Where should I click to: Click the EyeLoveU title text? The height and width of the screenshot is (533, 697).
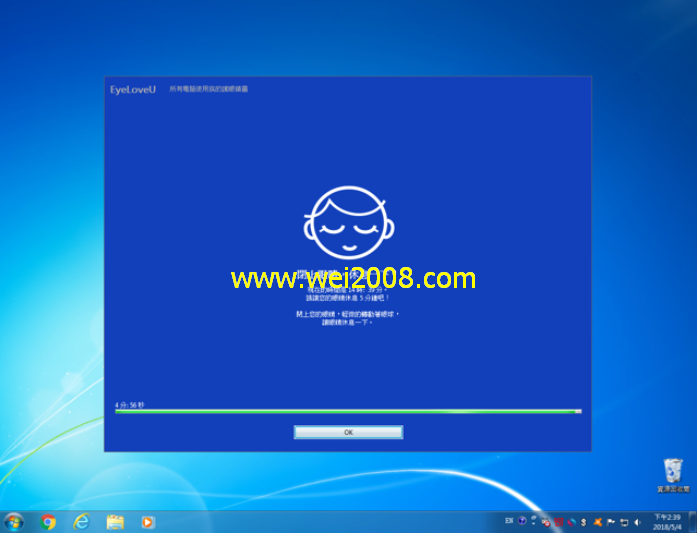click(133, 90)
